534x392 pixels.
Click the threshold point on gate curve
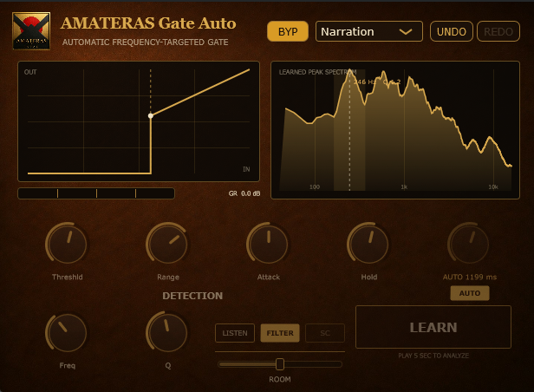point(151,116)
